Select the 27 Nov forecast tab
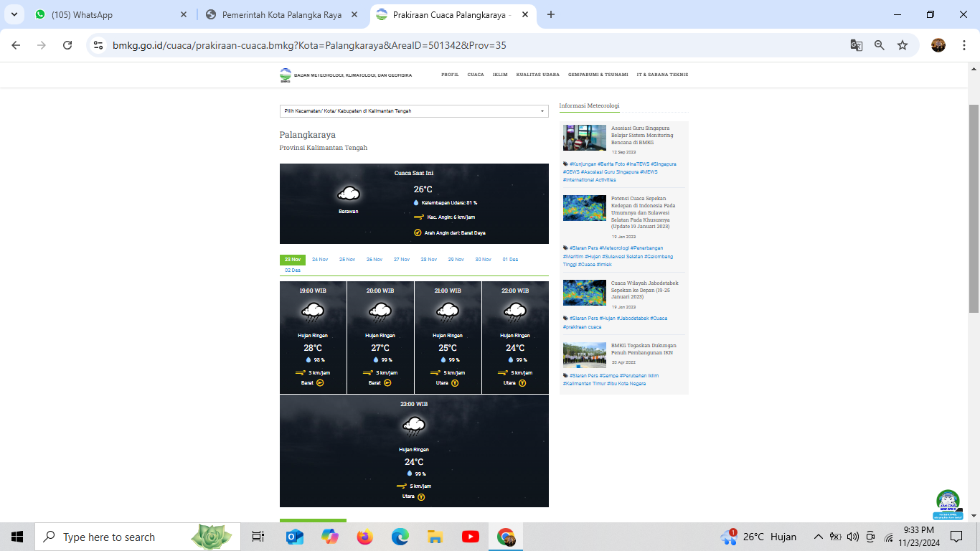 point(402,260)
